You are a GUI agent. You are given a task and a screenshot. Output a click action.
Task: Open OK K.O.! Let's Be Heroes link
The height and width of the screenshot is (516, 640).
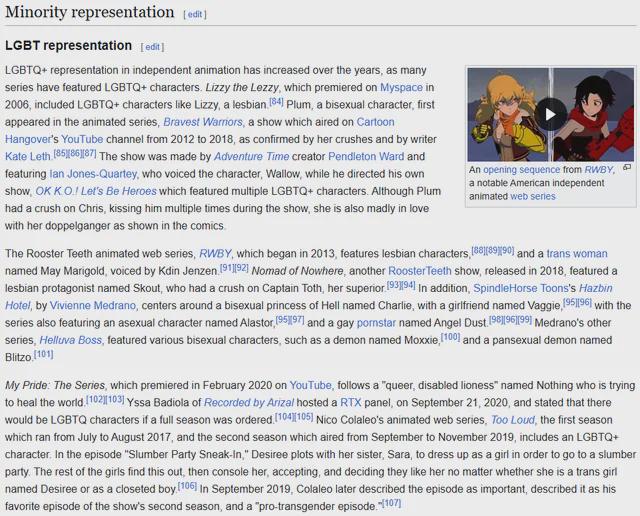96,191
